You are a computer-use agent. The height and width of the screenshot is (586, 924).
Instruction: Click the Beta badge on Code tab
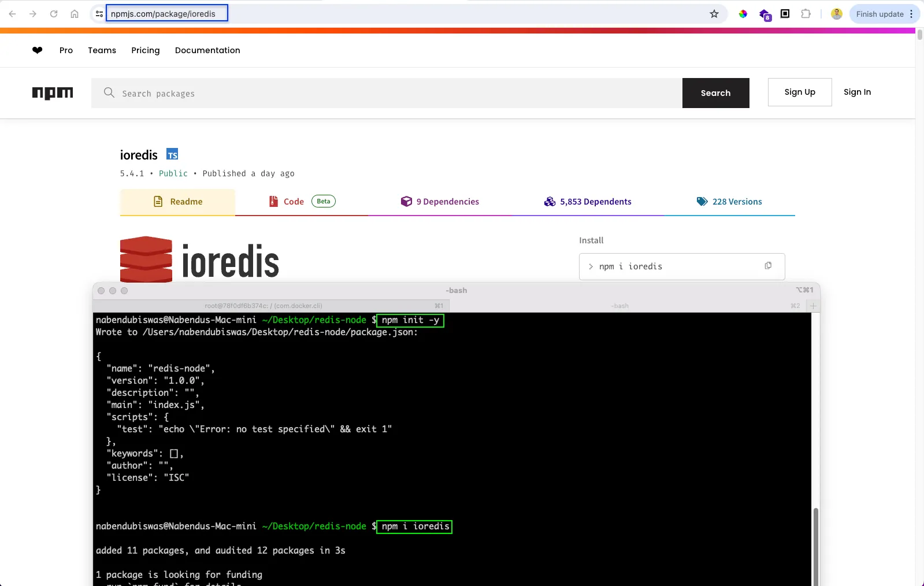coord(324,201)
